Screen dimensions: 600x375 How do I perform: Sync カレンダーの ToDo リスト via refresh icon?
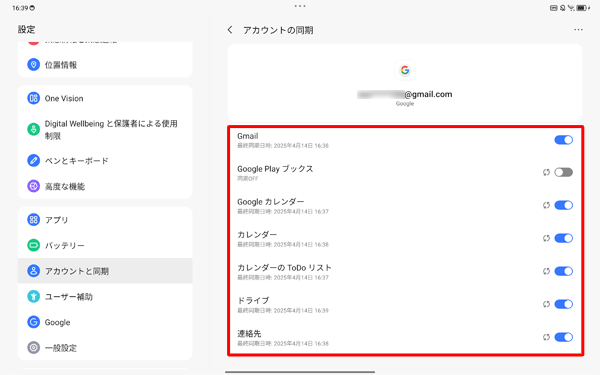click(546, 271)
